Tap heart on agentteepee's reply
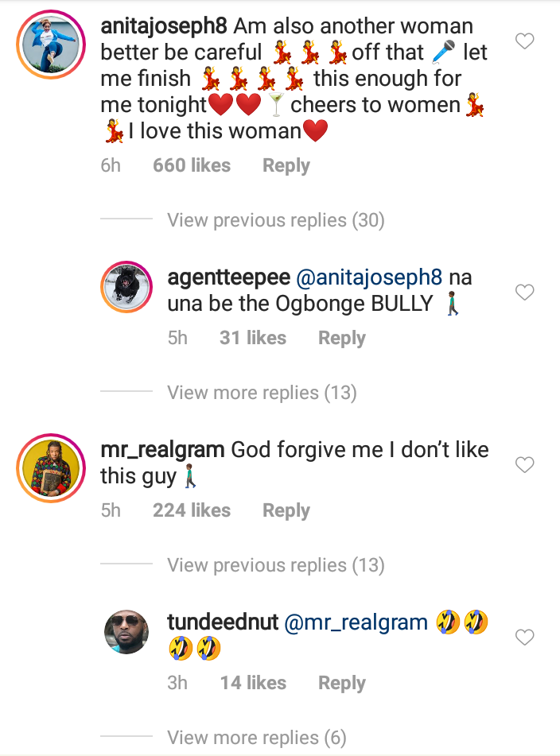The image size is (560, 756). pyautogui.click(x=524, y=293)
